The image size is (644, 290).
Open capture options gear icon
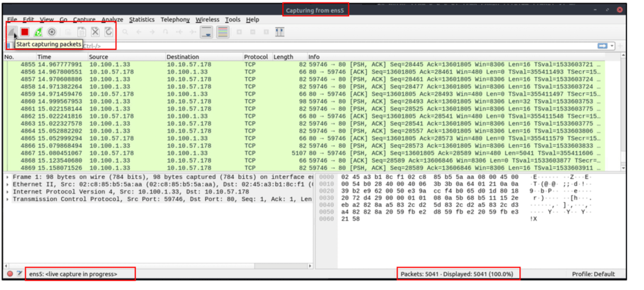[x=52, y=32]
